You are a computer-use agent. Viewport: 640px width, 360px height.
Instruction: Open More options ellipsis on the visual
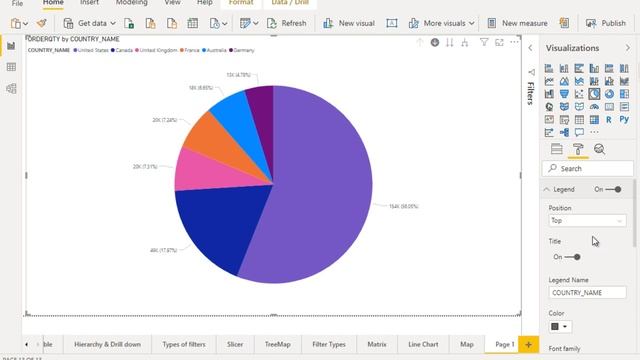514,42
